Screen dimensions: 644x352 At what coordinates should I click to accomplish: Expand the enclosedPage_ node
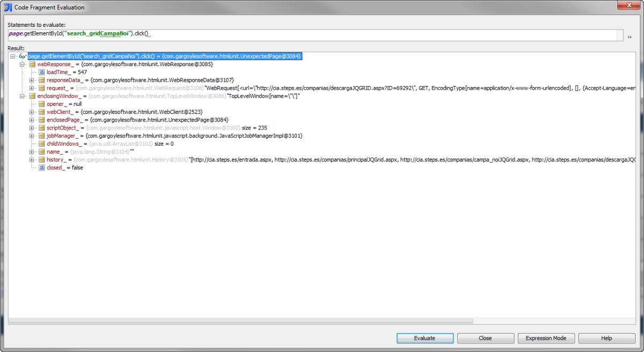[32, 120]
